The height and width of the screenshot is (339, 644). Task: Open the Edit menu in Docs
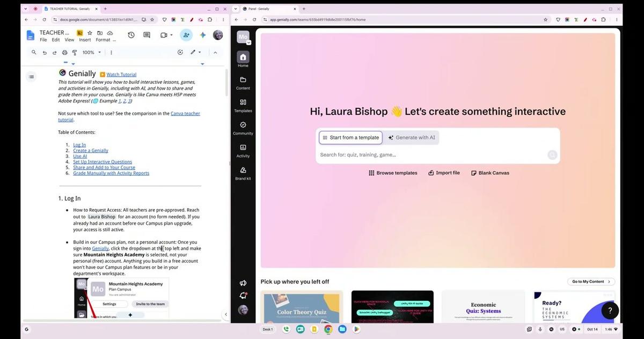pyautogui.click(x=56, y=40)
